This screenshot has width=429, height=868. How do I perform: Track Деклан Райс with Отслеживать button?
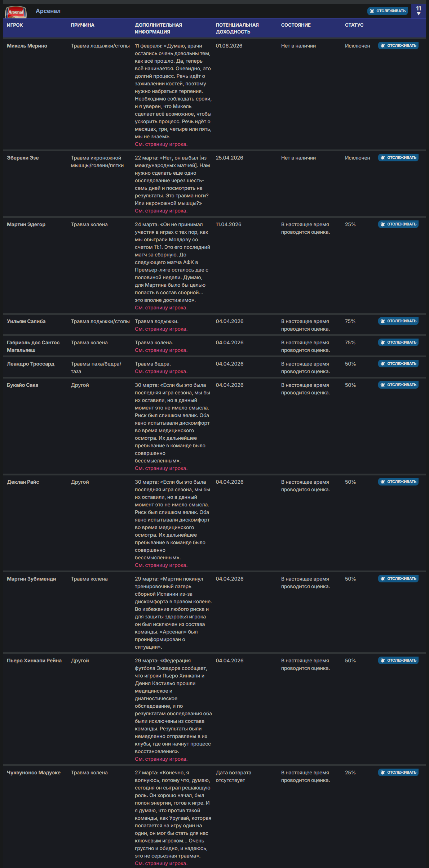coord(398,482)
